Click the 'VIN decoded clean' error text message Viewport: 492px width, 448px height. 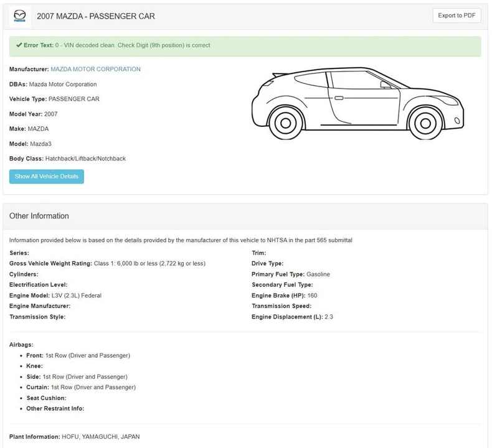(x=133, y=45)
